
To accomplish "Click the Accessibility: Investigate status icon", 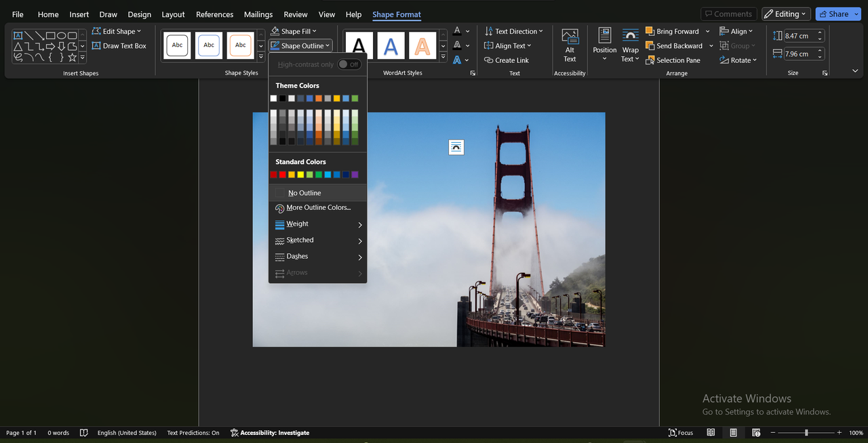I will 235,433.
